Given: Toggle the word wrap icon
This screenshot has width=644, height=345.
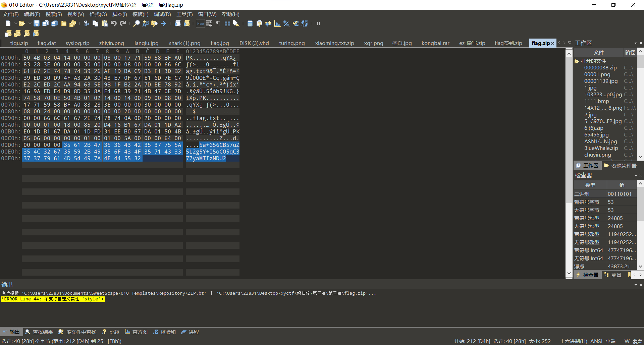Looking at the screenshot, I should (209, 23).
